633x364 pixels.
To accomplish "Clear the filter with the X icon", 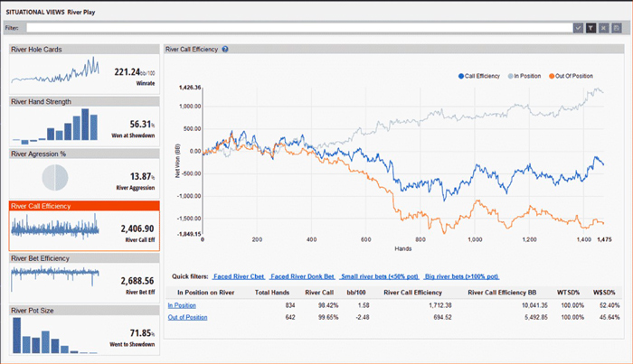I will (x=603, y=28).
